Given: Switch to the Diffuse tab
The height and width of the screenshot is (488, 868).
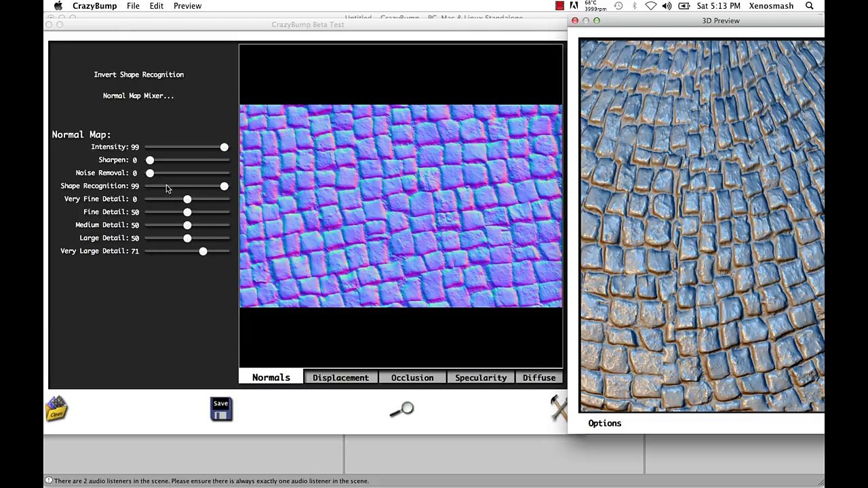Looking at the screenshot, I should point(539,378).
